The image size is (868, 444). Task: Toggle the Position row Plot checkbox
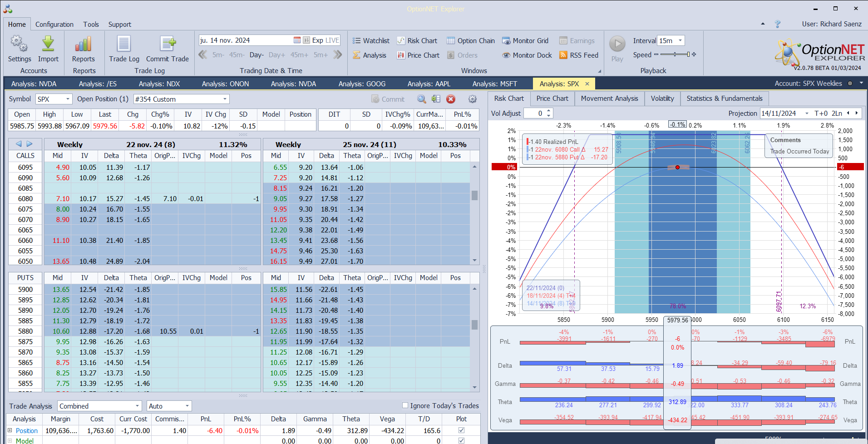[x=461, y=430]
